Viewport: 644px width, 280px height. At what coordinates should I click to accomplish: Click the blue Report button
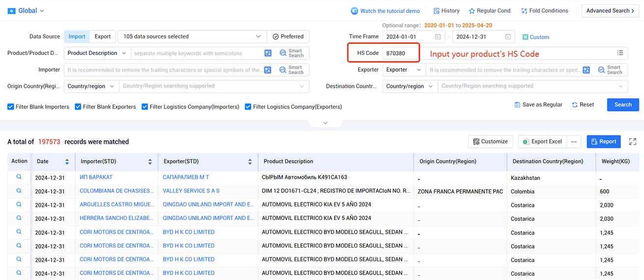tap(604, 141)
